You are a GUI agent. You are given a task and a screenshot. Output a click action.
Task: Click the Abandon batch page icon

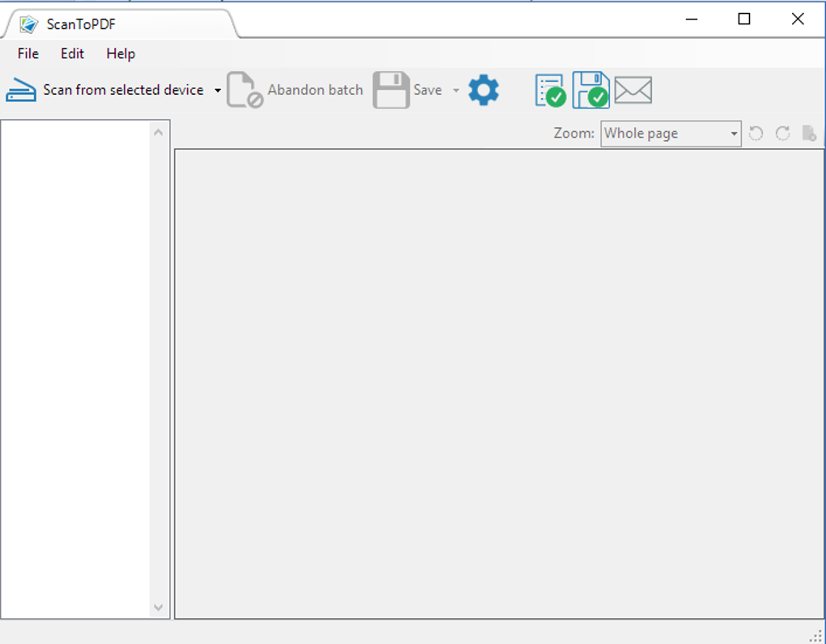245,90
